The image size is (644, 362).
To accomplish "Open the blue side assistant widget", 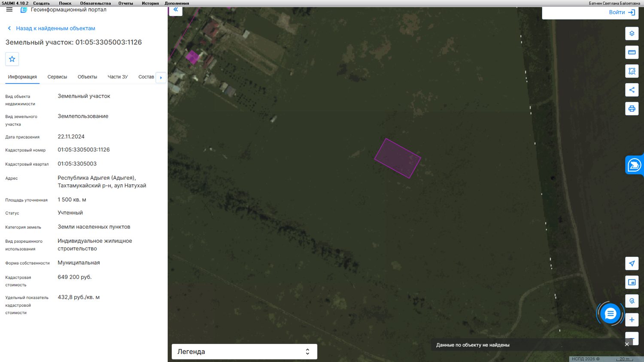I will point(635,165).
